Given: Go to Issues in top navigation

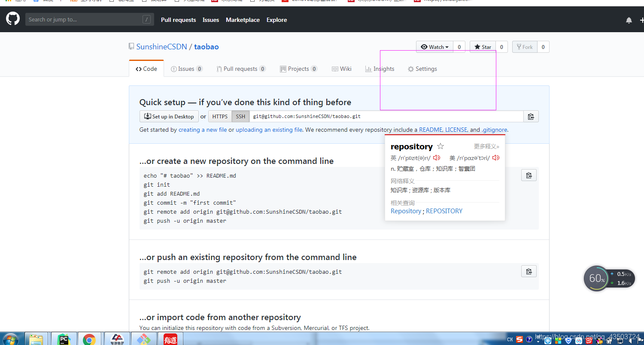Looking at the screenshot, I should pyautogui.click(x=211, y=20).
